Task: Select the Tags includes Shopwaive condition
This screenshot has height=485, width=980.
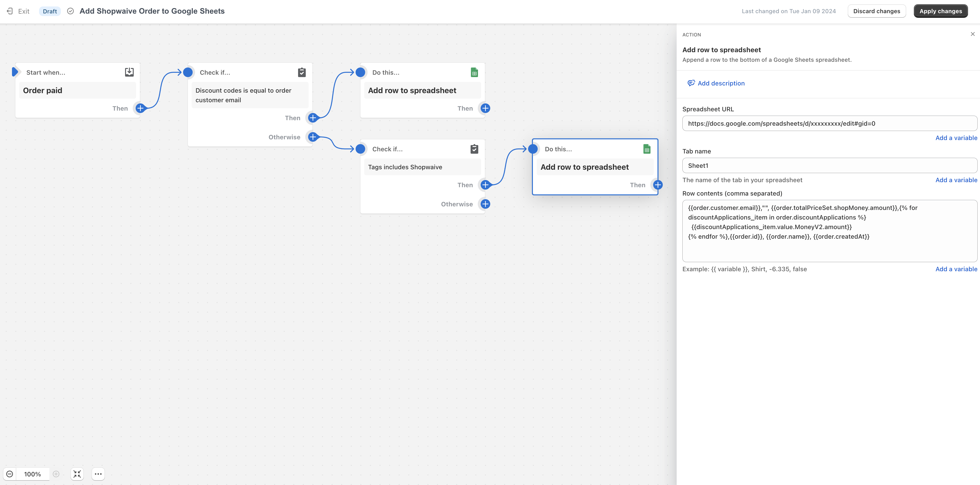Action: pyautogui.click(x=422, y=167)
